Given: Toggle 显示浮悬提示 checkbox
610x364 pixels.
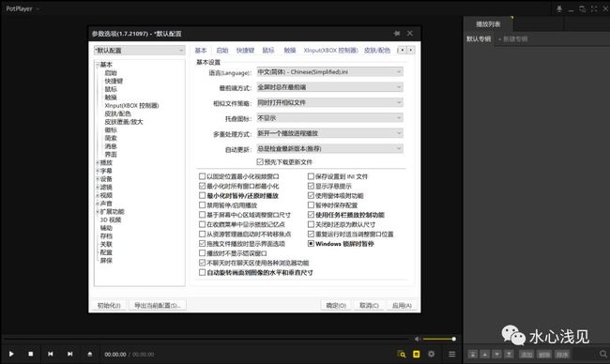Looking at the screenshot, I should click(x=311, y=187).
